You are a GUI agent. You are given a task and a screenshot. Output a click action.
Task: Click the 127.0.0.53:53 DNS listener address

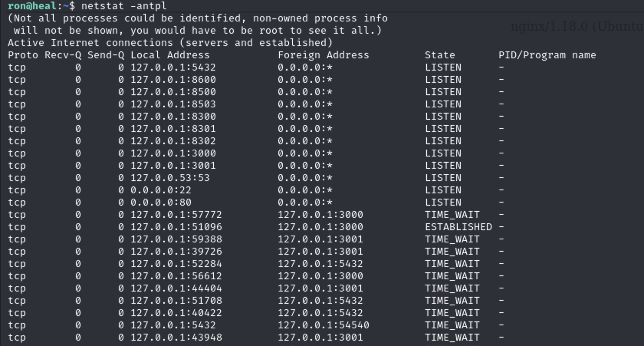click(x=170, y=178)
